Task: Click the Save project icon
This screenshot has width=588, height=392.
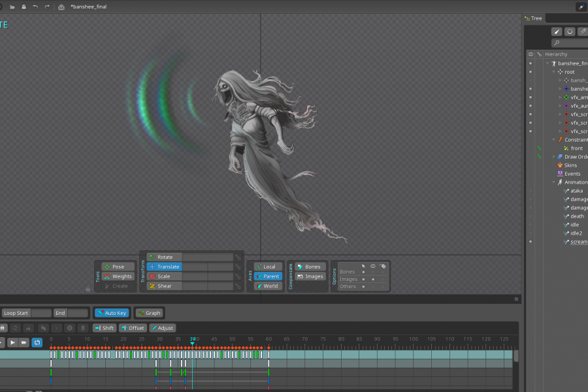Action: [x=24, y=7]
